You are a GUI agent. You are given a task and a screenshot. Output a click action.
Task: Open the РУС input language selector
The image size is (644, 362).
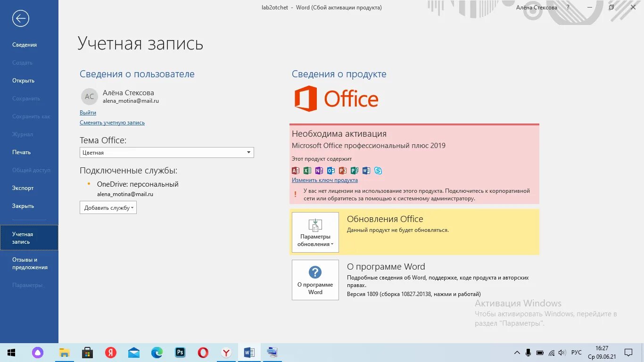coord(576,353)
